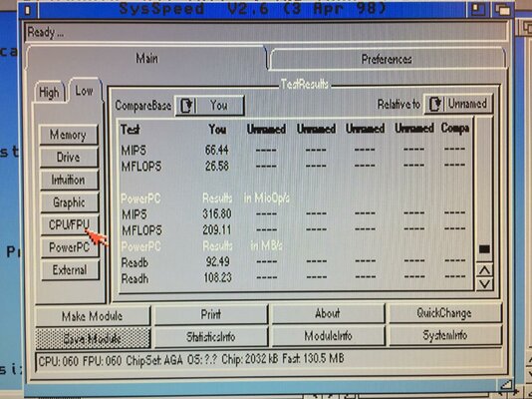
Task: Select the Low tab
Action: click(84, 91)
